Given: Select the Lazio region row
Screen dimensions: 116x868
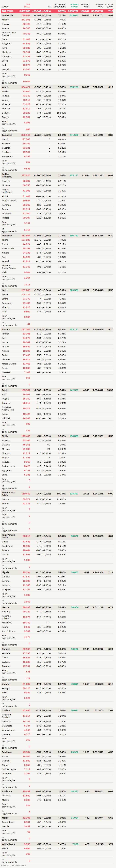Looking at the screenshot, I should [4, 290].
